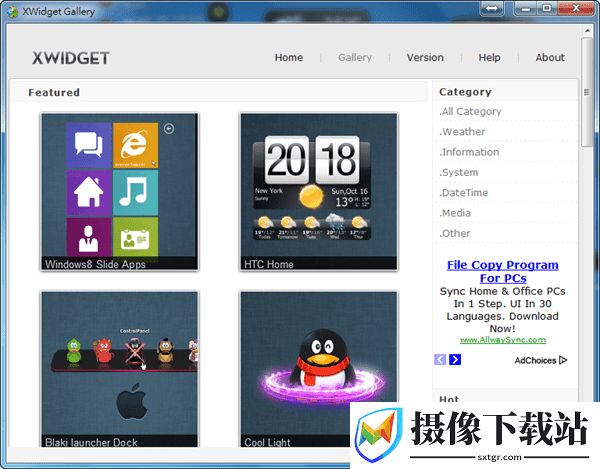The image size is (600, 469).
Task: Click the Category panel heading
Action: [465, 92]
